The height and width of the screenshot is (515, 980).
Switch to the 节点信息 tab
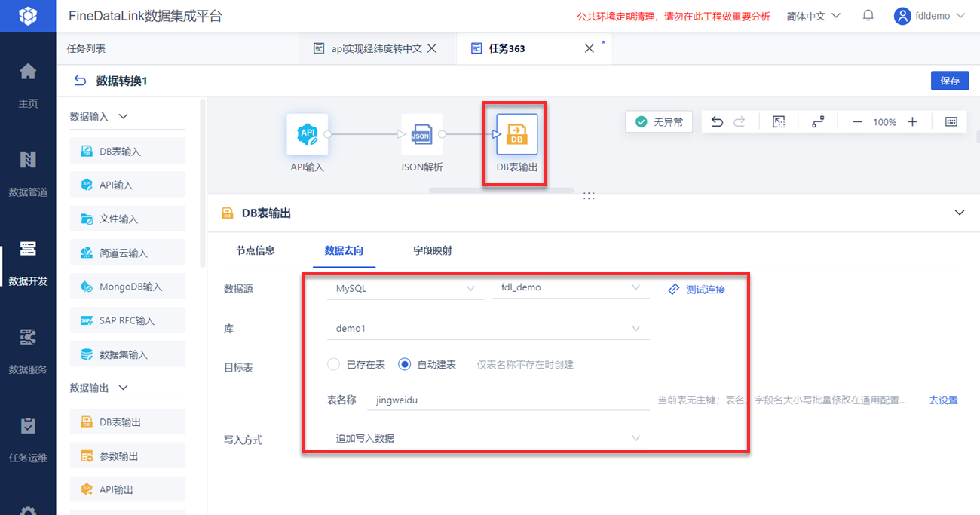(255, 250)
